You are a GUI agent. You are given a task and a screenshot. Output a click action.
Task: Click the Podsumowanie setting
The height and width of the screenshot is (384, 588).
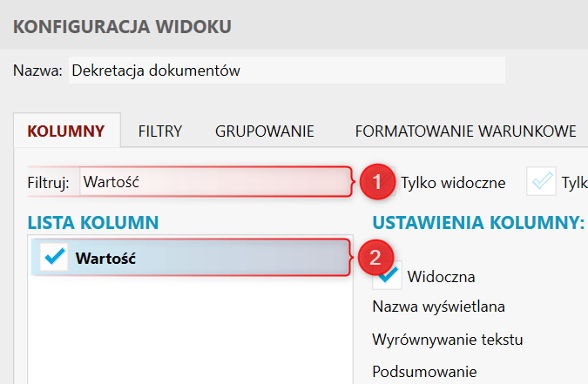tap(424, 371)
